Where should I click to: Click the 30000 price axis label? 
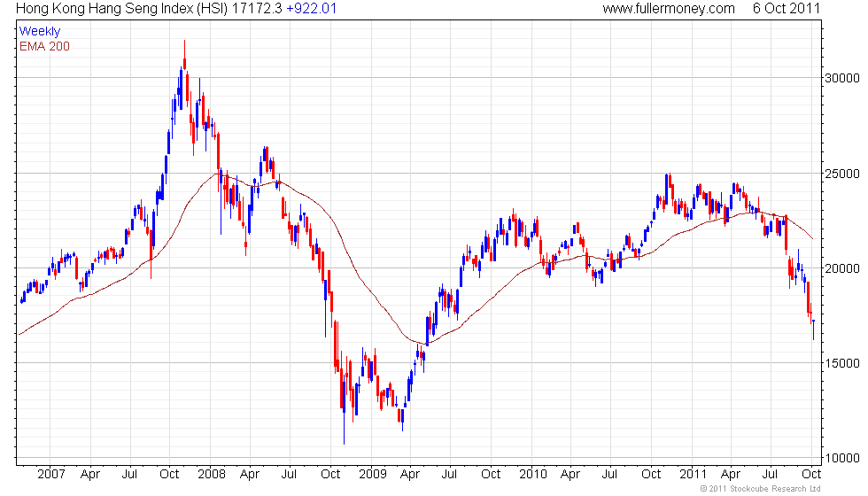[x=842, y=78]
